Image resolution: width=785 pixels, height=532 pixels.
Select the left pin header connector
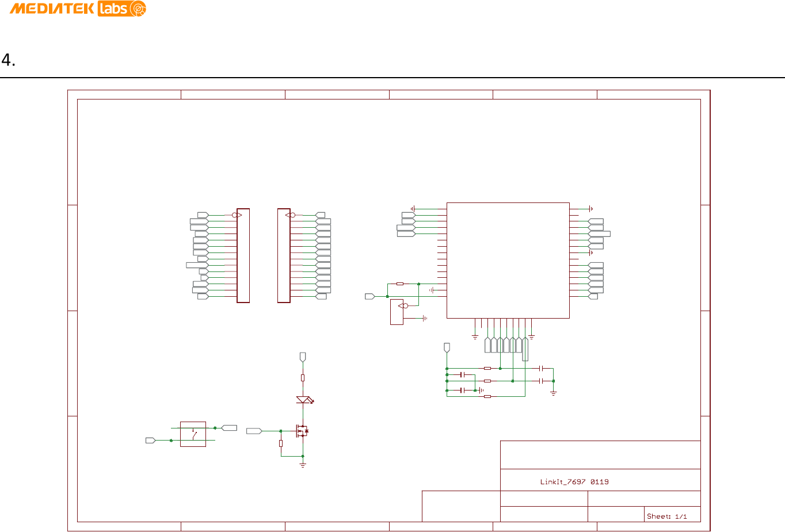coord(243,255)
